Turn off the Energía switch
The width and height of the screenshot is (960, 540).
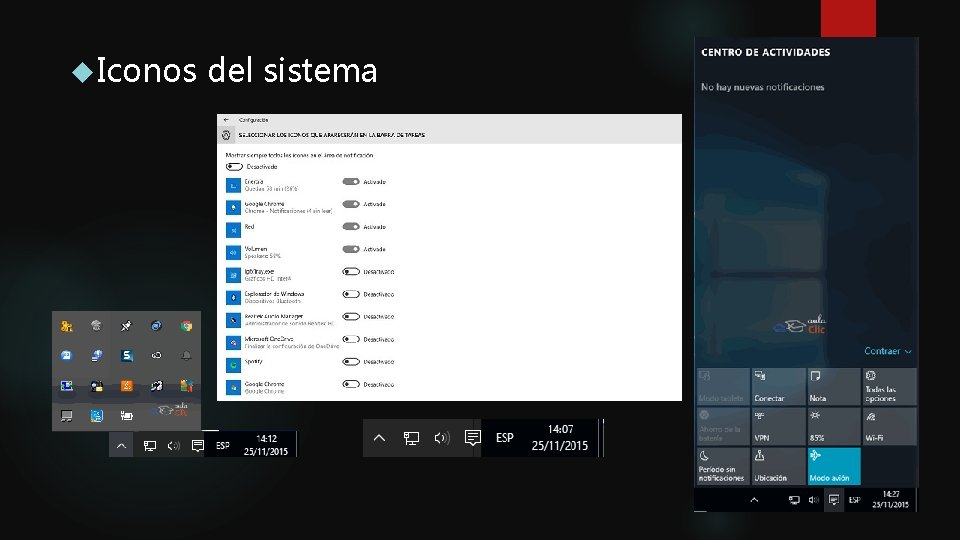[x=351, y=181]
